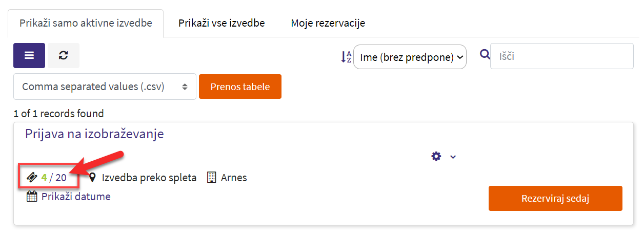Click the Prikaži datume link

pos(76,196)
